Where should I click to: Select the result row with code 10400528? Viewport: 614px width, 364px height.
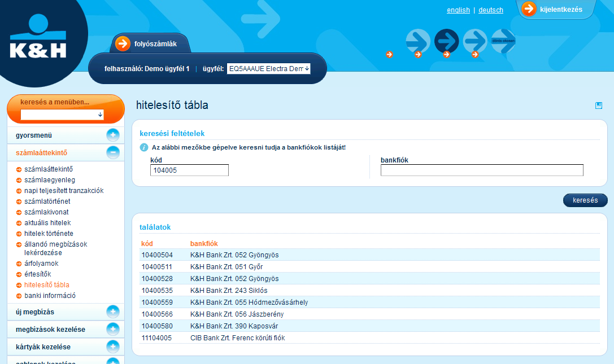click(369, 279)
